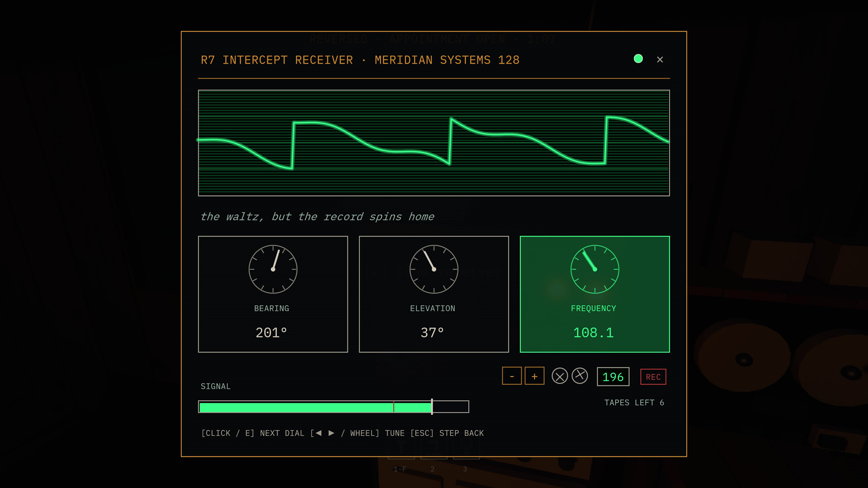Click the R7 Intercept Receiver title
This screenshot has height=488, width=868.
[360, 60]
